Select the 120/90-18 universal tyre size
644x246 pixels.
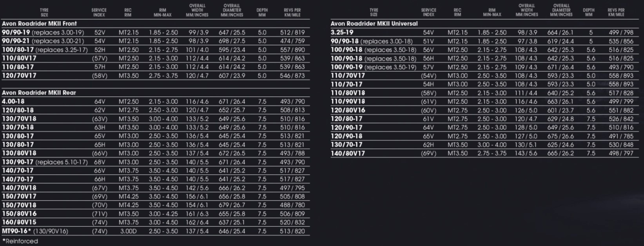346,136
